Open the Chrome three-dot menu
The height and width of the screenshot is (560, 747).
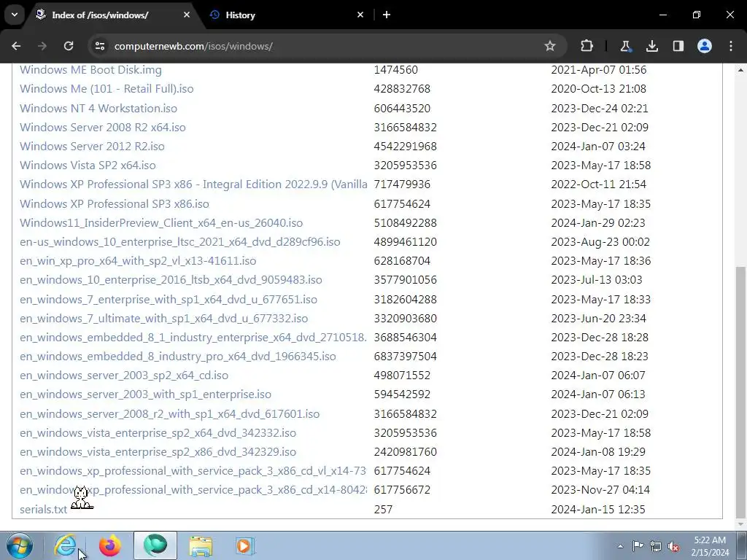[x=731, y=46]
